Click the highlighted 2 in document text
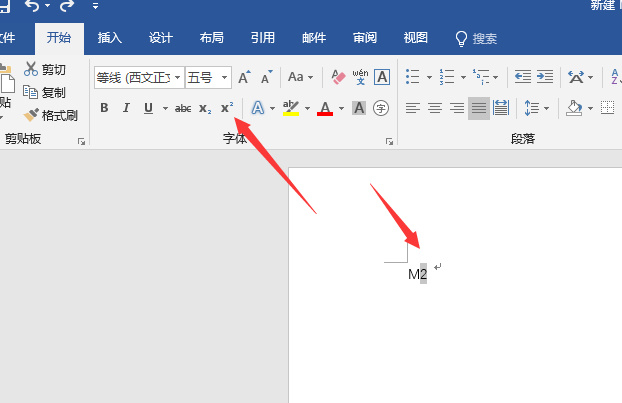The width and height of the screenshot is (622, 403). [x=424, y=274]
